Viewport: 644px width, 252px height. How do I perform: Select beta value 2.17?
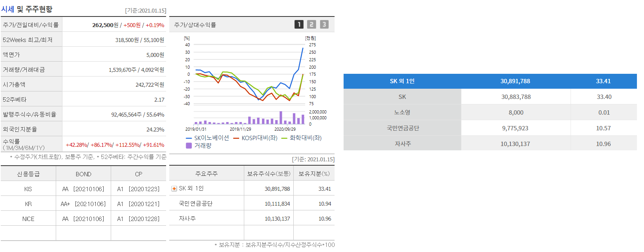click(x=159, y=100)
